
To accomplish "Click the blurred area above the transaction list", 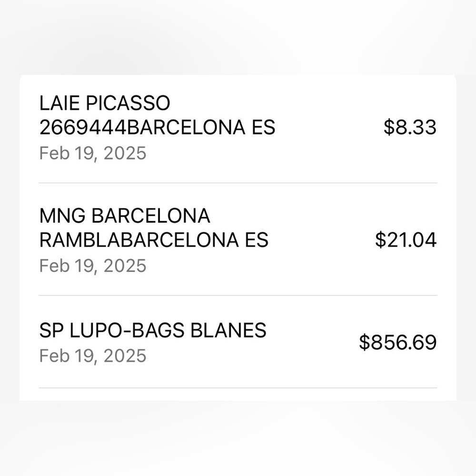I will click(x=238, y=37).
